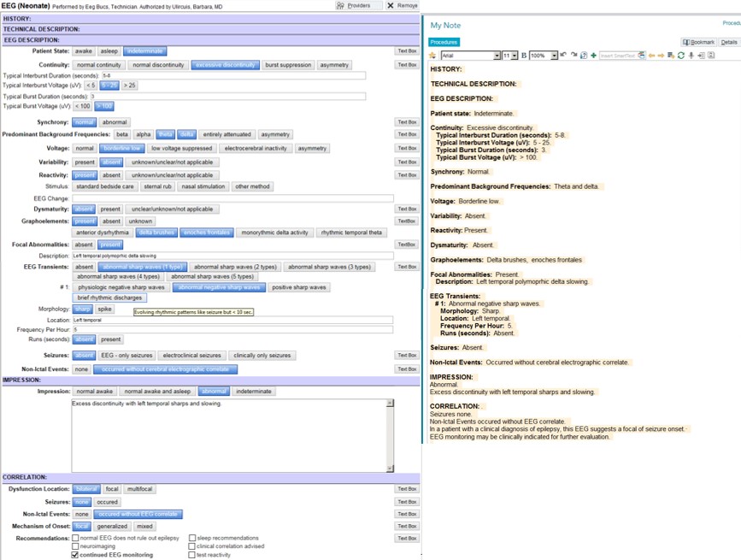Click the microphone dictation icon
Image resolution: width=741 pixels, height=560 pixels.
(691, 56)
